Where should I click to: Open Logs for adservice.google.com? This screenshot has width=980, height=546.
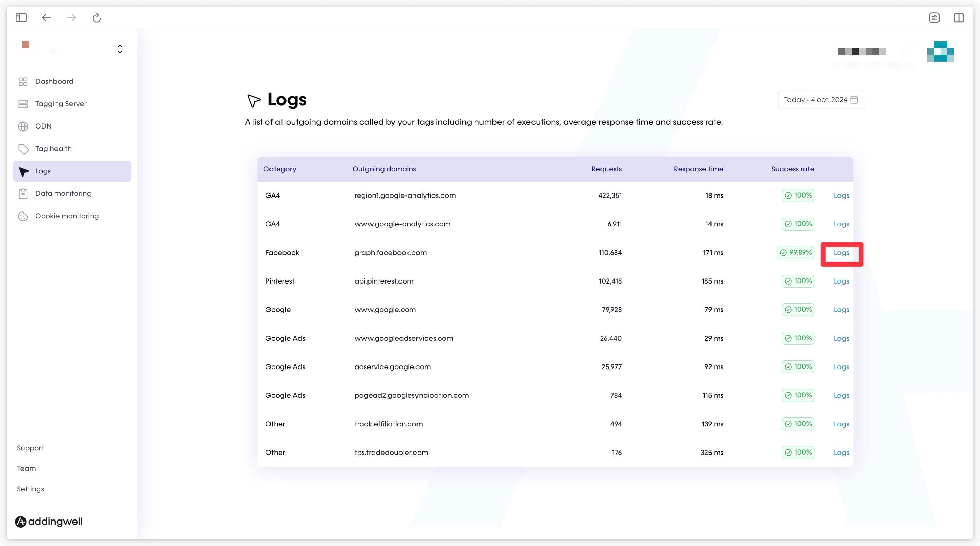[841, 366]
